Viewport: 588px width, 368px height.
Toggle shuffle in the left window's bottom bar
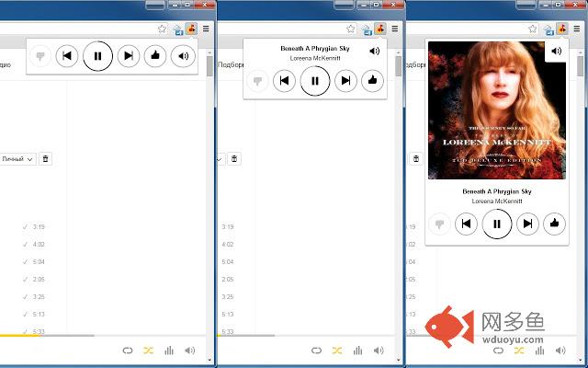click(148, 350)
